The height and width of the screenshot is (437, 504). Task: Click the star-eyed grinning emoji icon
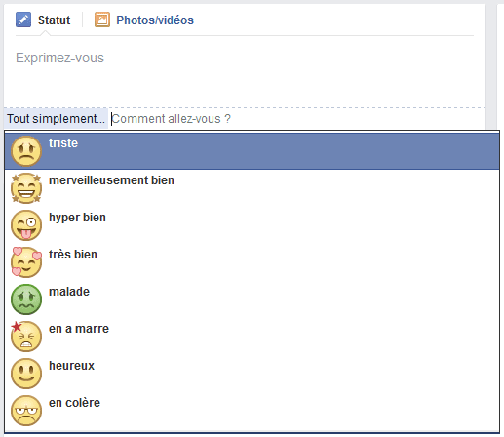click(x=26, y=188)
